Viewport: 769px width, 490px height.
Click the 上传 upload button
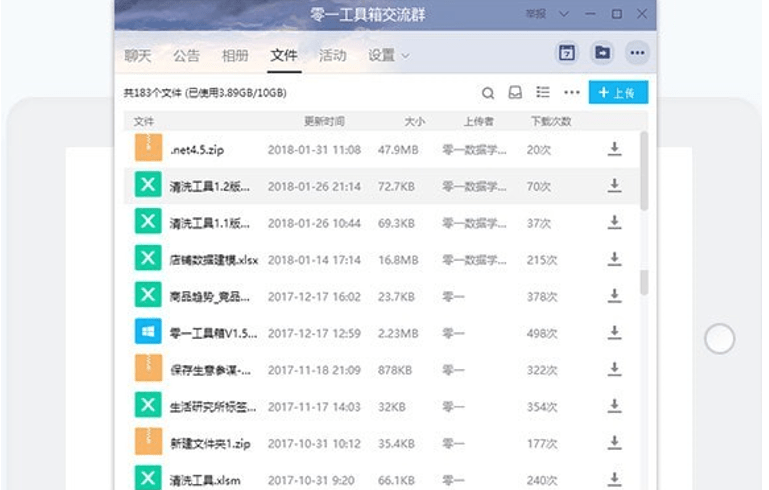[x=618, y=92]
